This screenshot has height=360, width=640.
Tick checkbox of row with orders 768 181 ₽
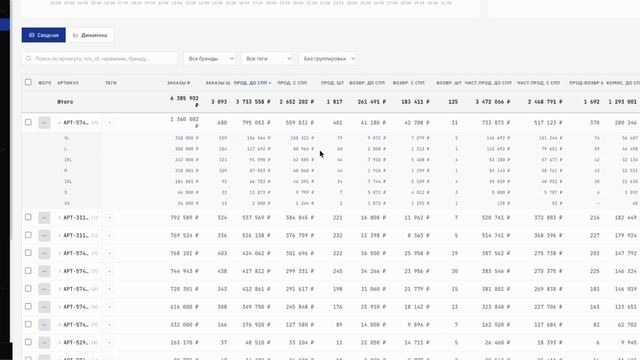[28, 253]
